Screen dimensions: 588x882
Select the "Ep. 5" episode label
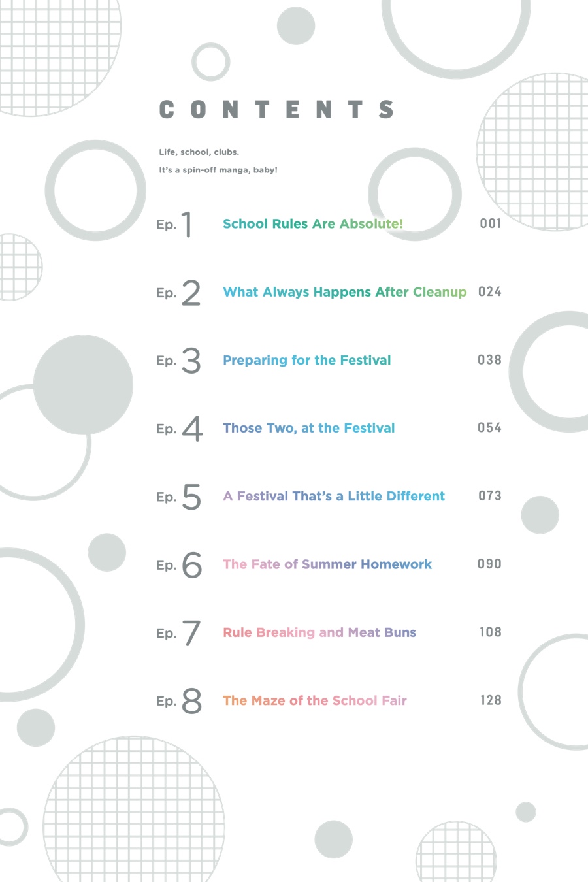(178, 497)
